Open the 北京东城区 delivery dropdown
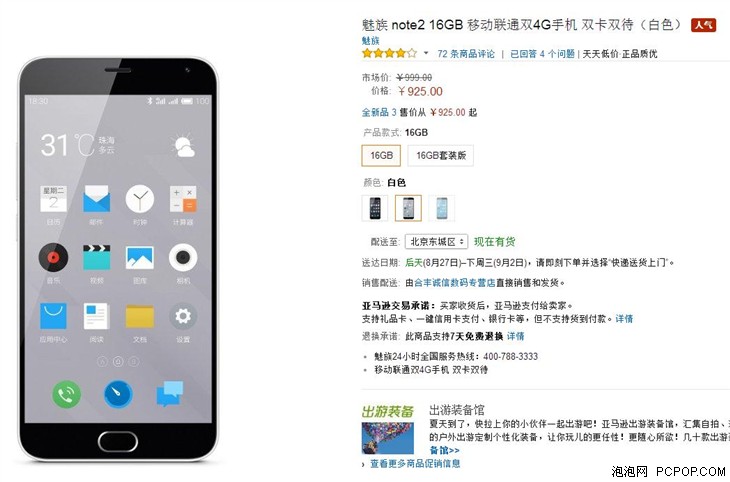 click(436, 242)
